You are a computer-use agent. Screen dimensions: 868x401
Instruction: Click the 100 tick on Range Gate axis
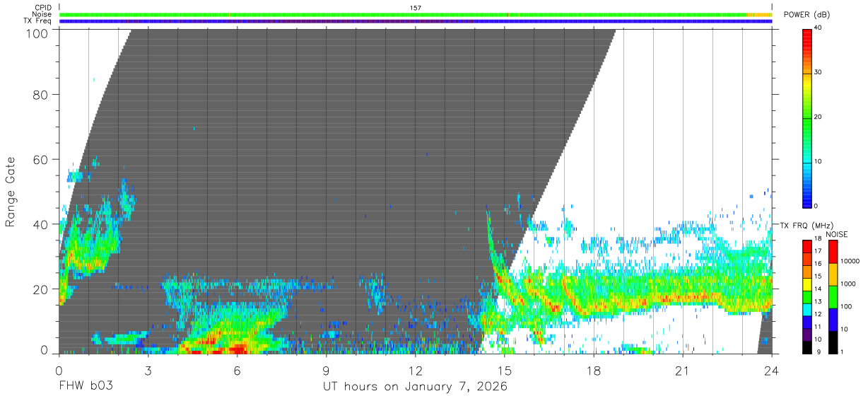(x=37, y=33)
